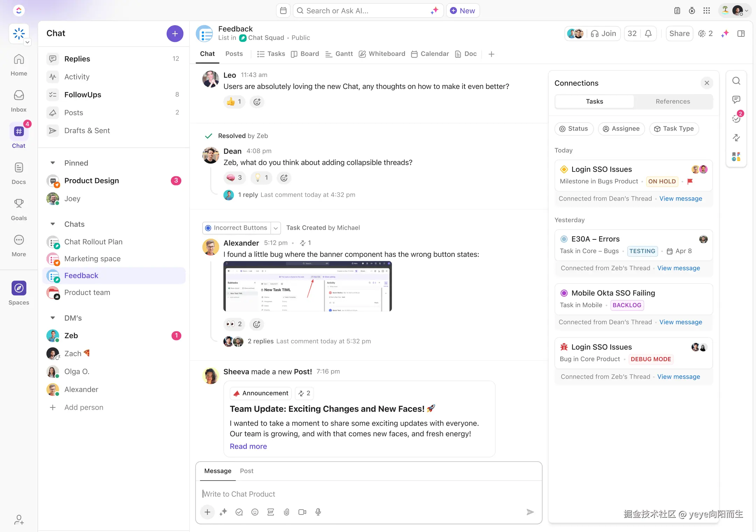Viewport: 756px width, 532px height.
Task: Open the emoji picker in composer
Action: click(255, 512)
